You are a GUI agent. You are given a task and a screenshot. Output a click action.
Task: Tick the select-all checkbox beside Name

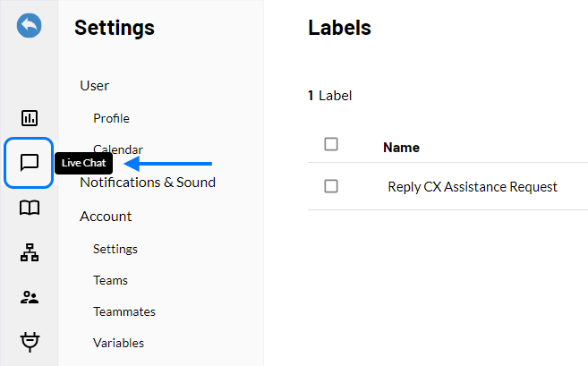pos(331,144)
